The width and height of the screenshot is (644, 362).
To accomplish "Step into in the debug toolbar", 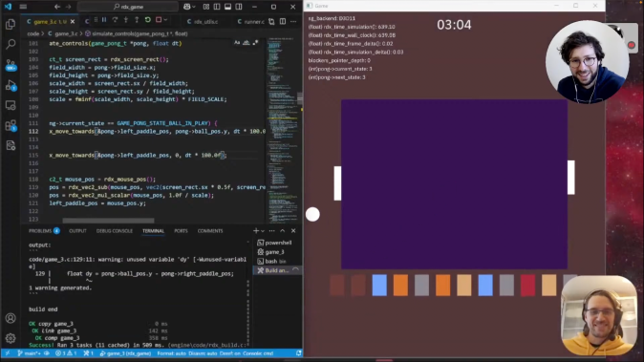I will pyautogui.click(x=126, y=20).
